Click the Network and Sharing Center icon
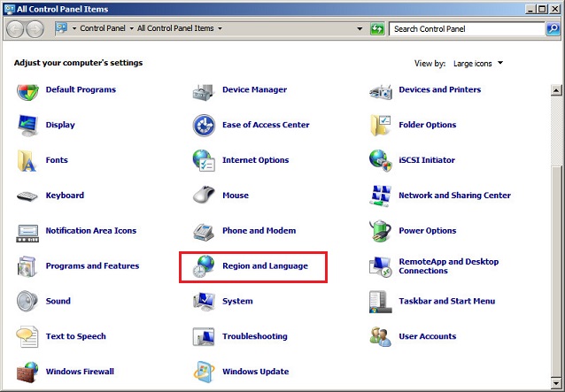The image size is (565, 392). click(x=381, y=196)
